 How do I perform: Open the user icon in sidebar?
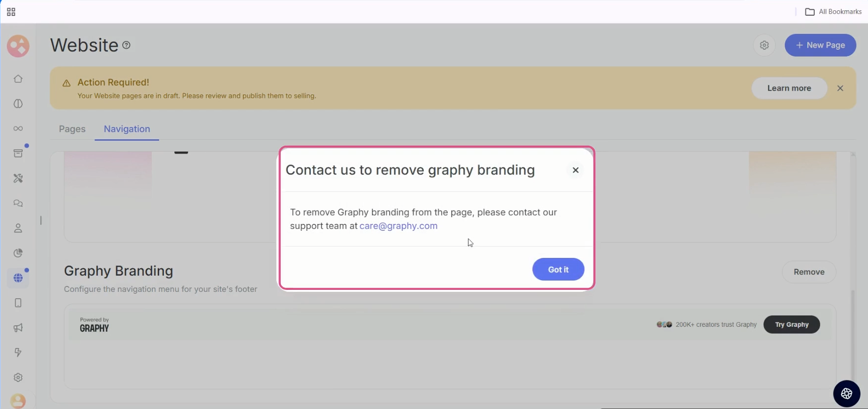18,228
